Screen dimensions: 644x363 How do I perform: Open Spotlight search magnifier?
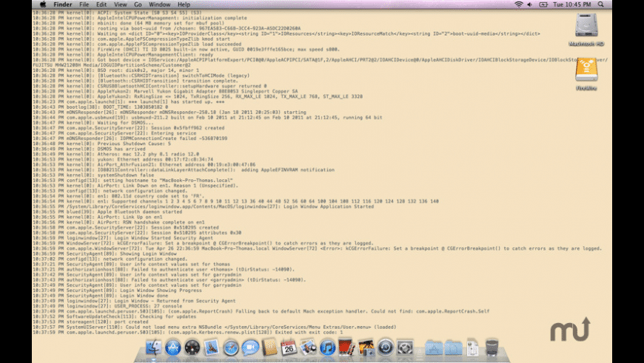[600, 4]
